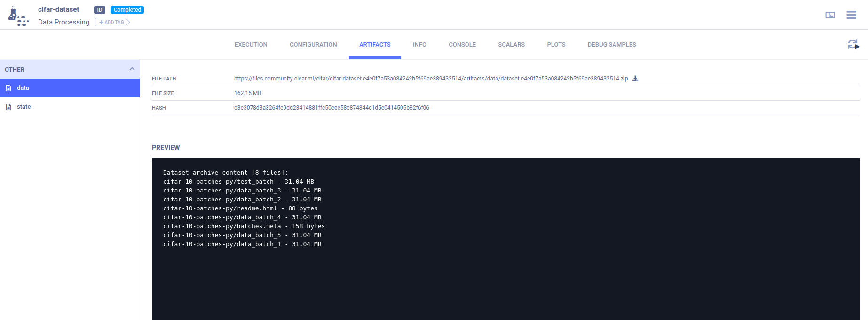View the CONSOLE tab
This screenshot has width=868, height=320.
click(x=462, y=45)
